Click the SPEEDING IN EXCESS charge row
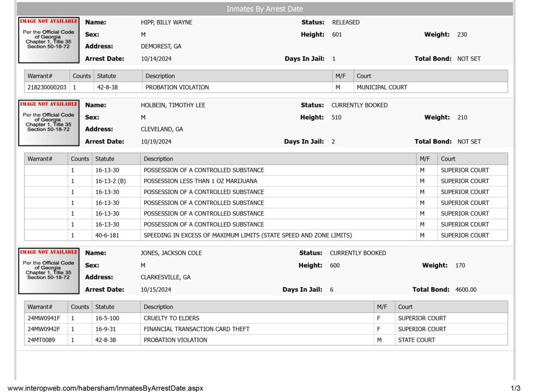This screenshot has width=534, height=392. tap(266, 235)
